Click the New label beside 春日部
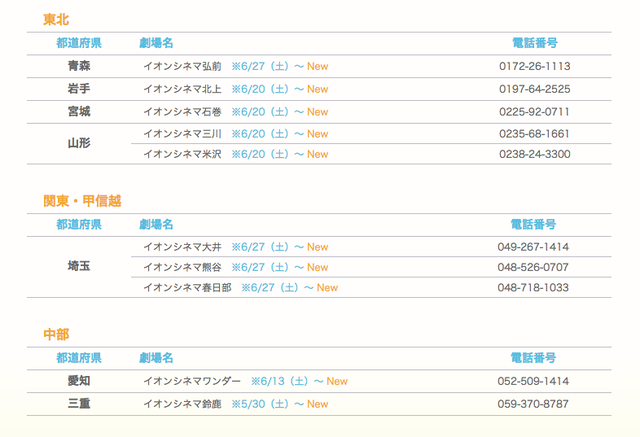The image size is (640, 437). coord(327,288)
